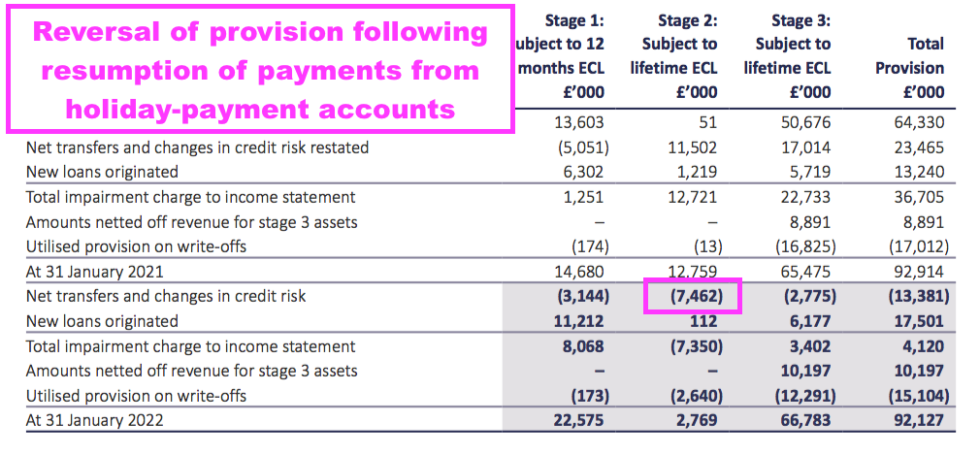Select the At 31 January 2022 row label

point(94,420)
